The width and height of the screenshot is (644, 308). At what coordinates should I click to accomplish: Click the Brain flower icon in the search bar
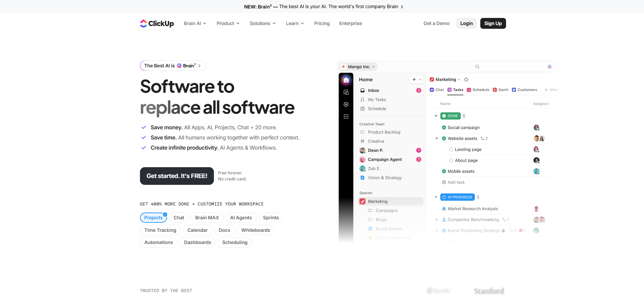549,67
